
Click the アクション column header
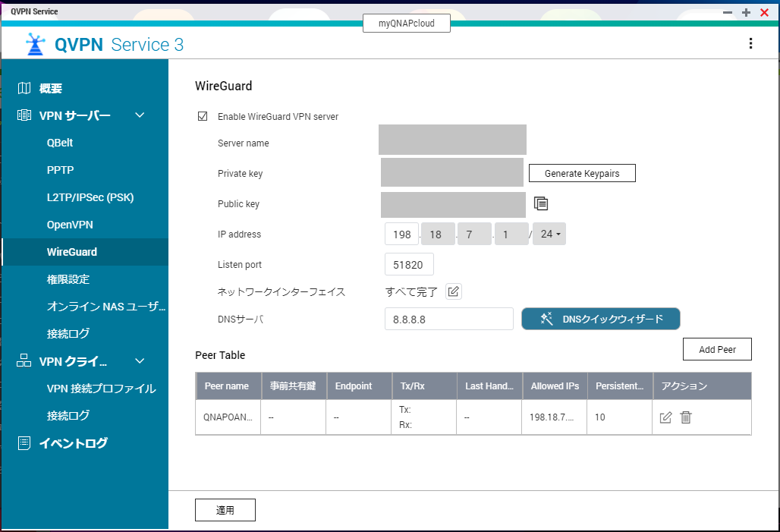coord(702,386)
